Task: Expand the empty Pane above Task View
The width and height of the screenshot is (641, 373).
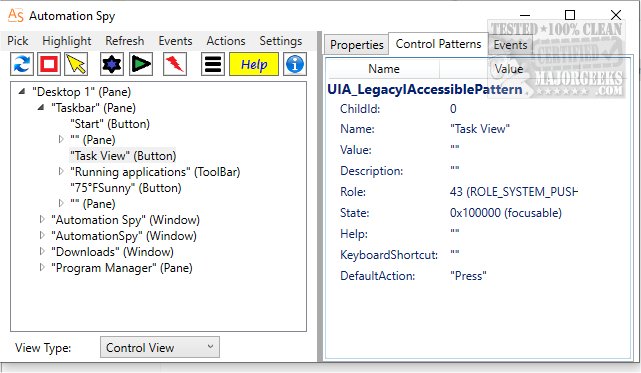Action: (x=61, y=139)
